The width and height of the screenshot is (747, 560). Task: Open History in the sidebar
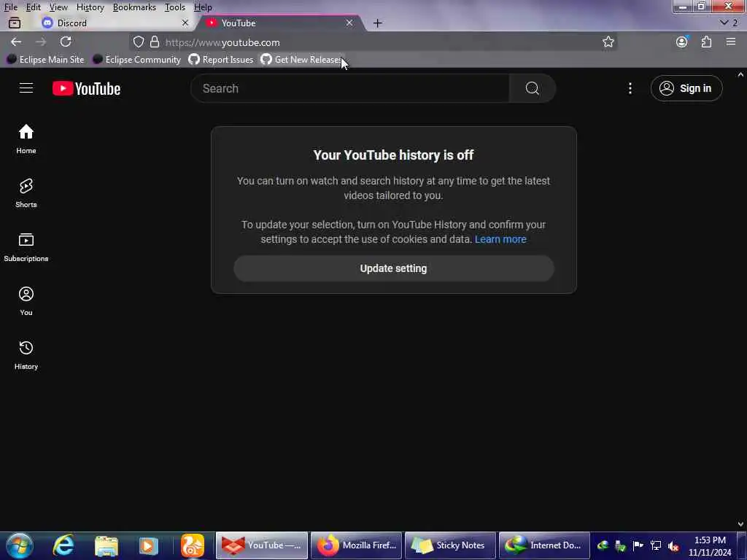click(x=26, y=355)
